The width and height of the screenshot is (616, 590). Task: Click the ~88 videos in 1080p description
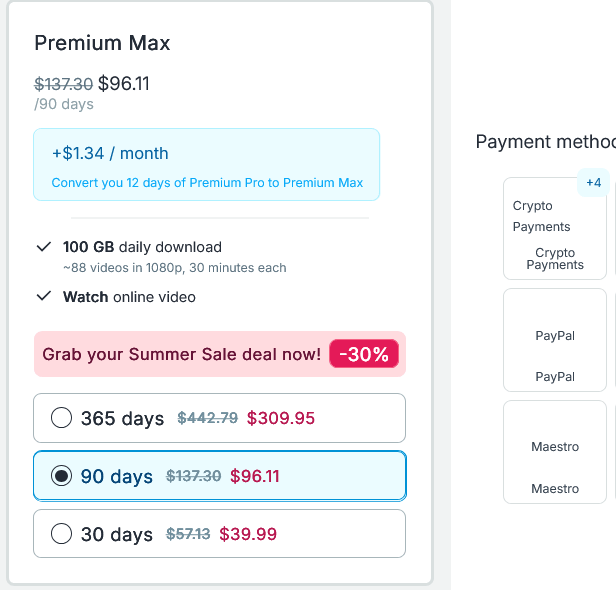click(174, 268)
